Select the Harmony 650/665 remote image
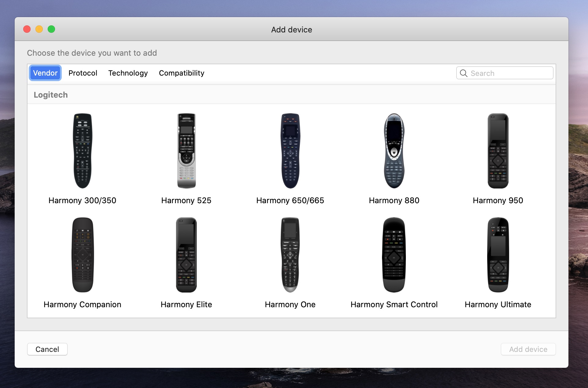 tap(290, 151)
